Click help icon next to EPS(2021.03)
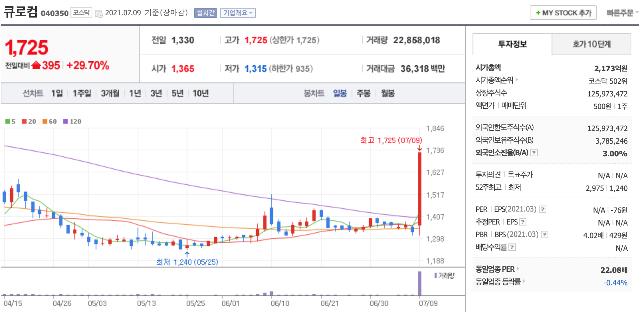 543,209
